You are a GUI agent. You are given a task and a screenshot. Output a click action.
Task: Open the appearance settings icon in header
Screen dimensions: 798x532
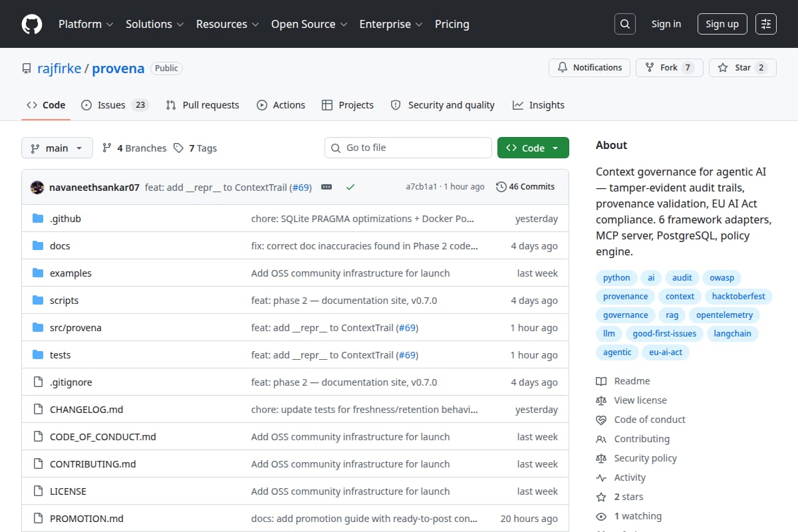766,24
